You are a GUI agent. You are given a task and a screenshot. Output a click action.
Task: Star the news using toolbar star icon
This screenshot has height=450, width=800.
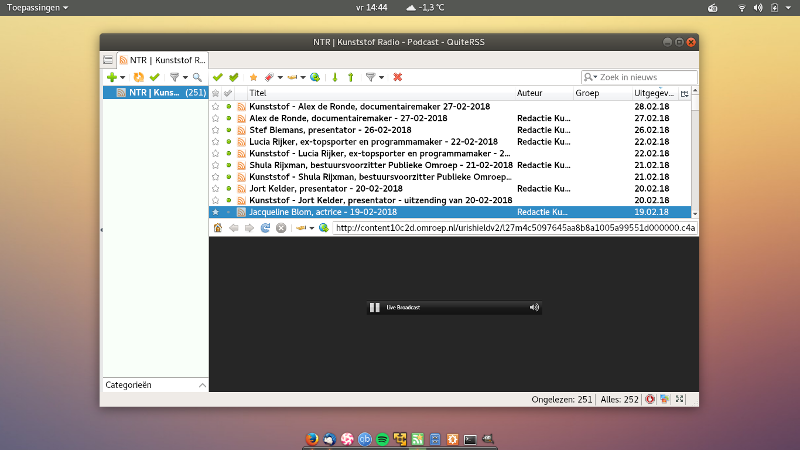point(253,78)
